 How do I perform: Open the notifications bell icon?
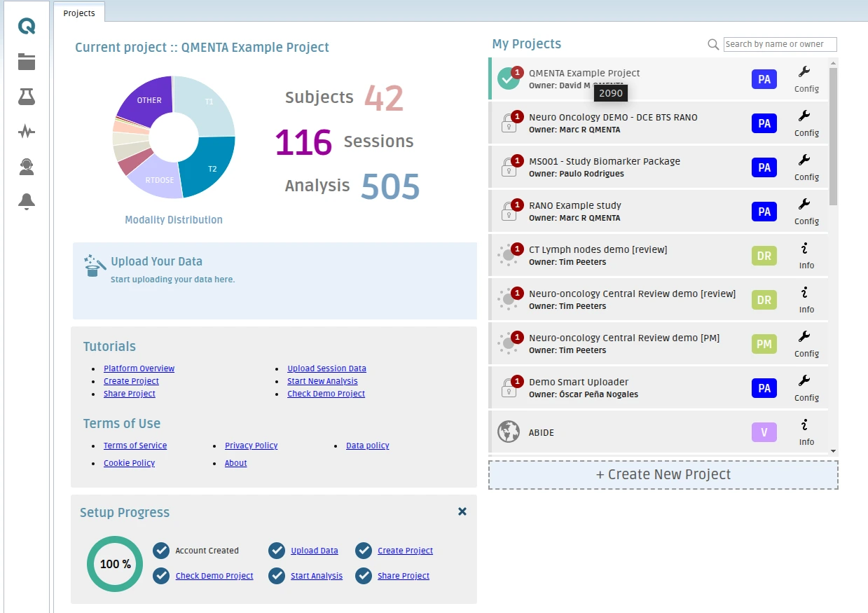pos(27,202)
